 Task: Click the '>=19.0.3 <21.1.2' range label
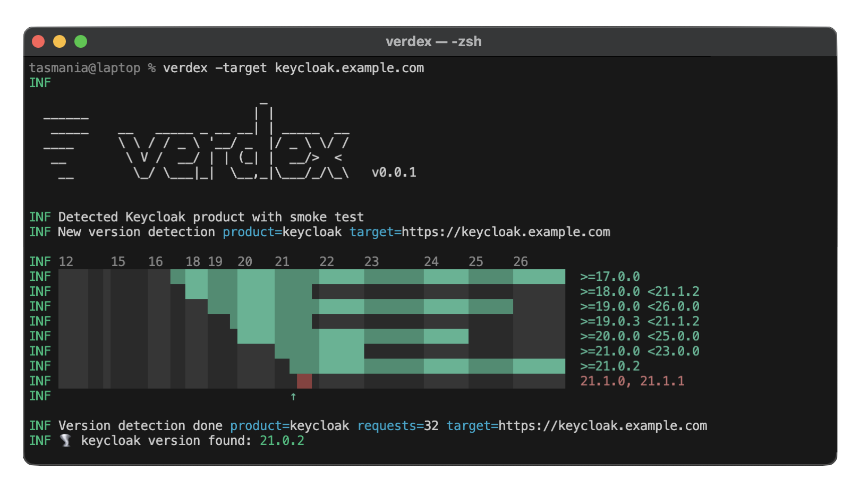[640, 321]
